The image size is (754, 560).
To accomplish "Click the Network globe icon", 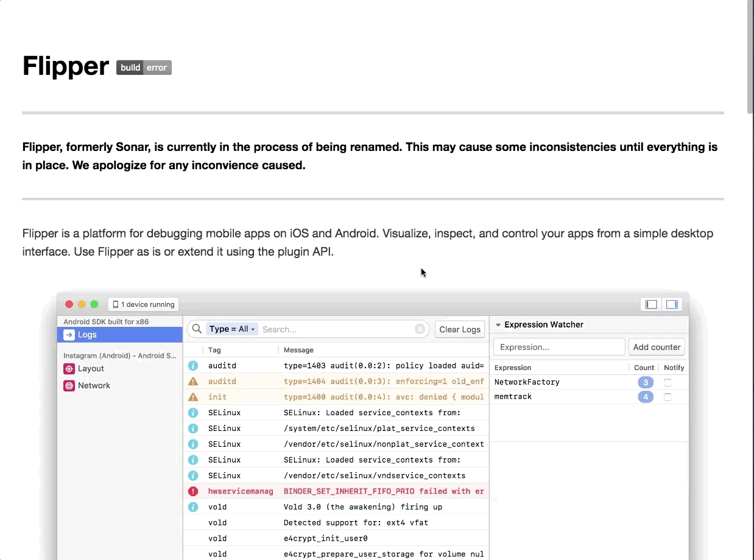I will point(69,385).
